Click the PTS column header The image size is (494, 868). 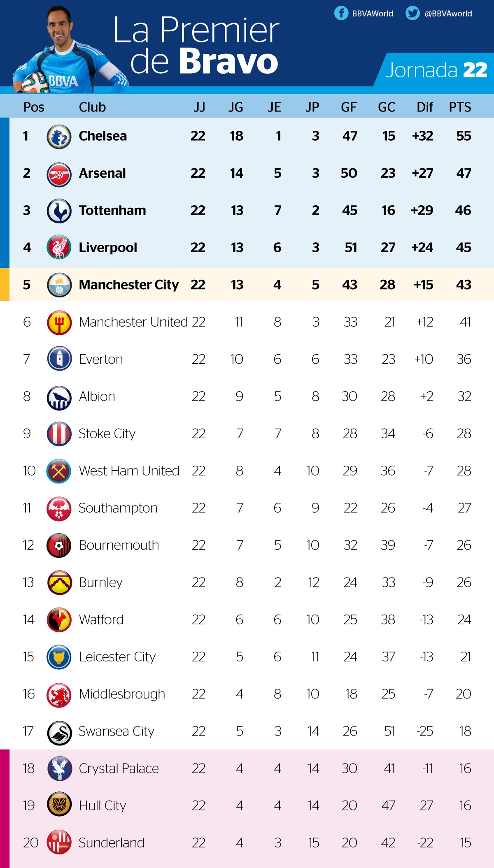click(x=460, y=107)
